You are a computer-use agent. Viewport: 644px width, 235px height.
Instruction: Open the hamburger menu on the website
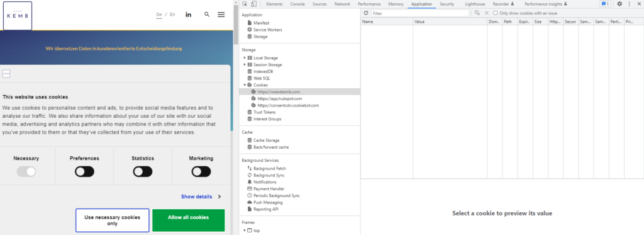221,14
